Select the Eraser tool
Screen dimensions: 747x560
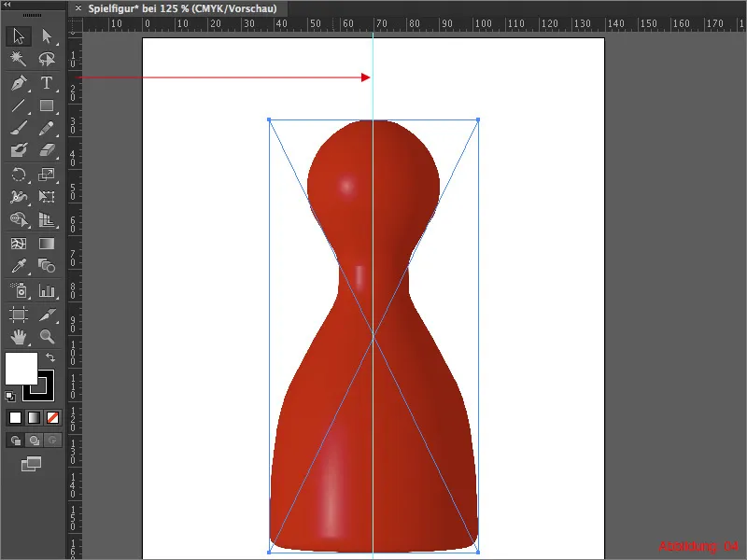click(47, 150)
